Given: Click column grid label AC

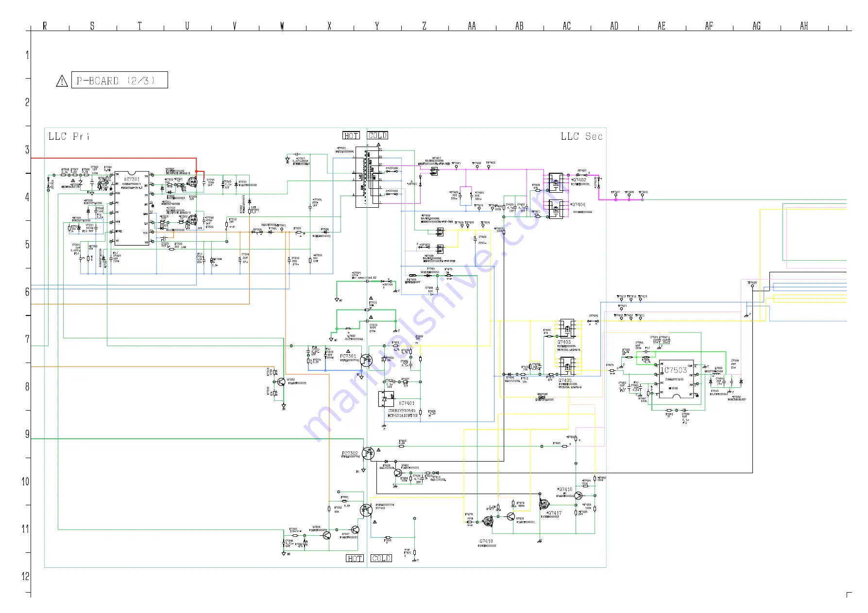Looking at the screenshot, I should (x=566, y=26).
